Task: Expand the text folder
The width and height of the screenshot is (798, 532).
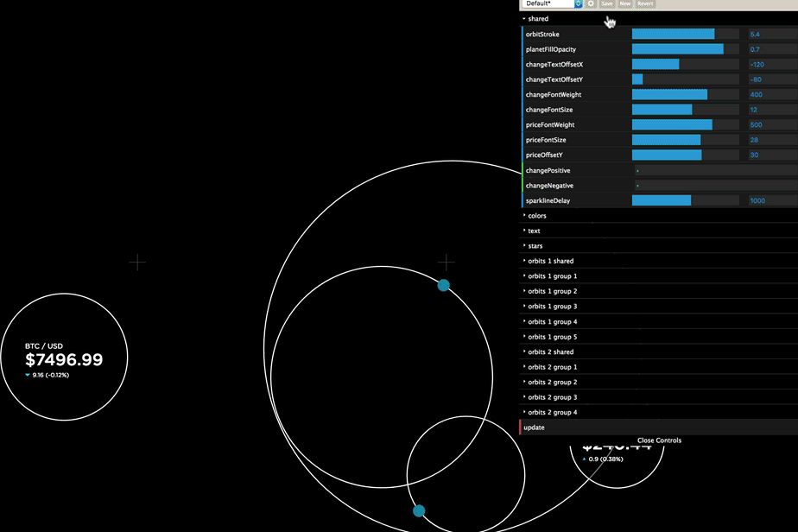Action: point(659,231)
